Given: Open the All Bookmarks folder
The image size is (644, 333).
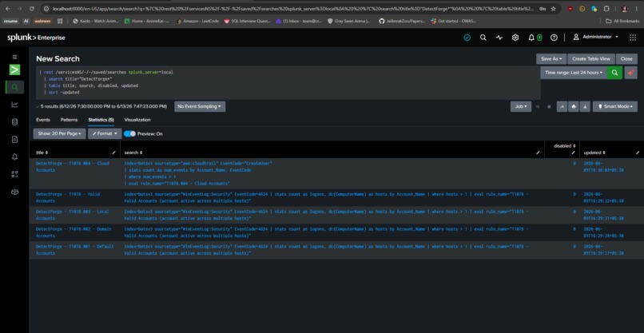Looking at the screenshot, I should coord(622,21).
